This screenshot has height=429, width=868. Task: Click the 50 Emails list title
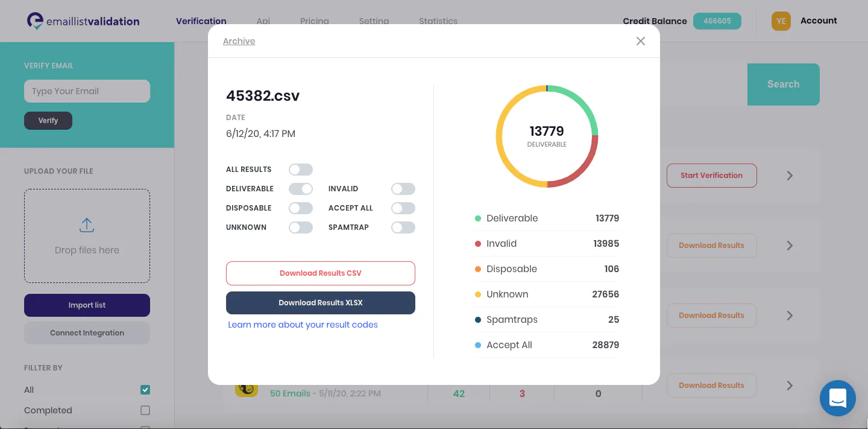[290, 393]
